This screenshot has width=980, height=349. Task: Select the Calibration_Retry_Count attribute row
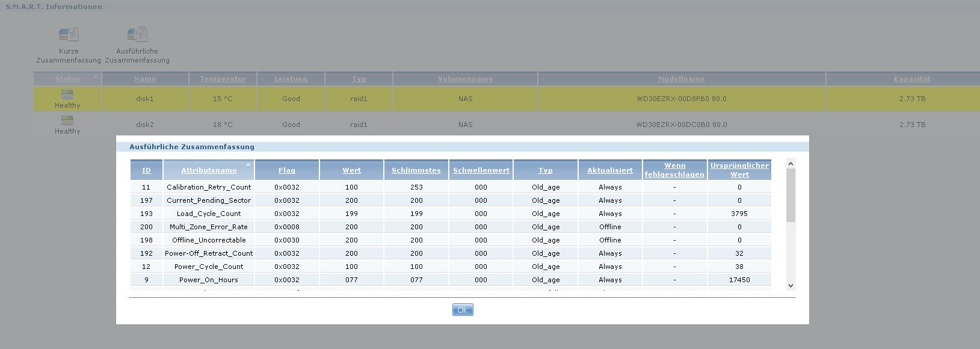click(x=451, y=187)
